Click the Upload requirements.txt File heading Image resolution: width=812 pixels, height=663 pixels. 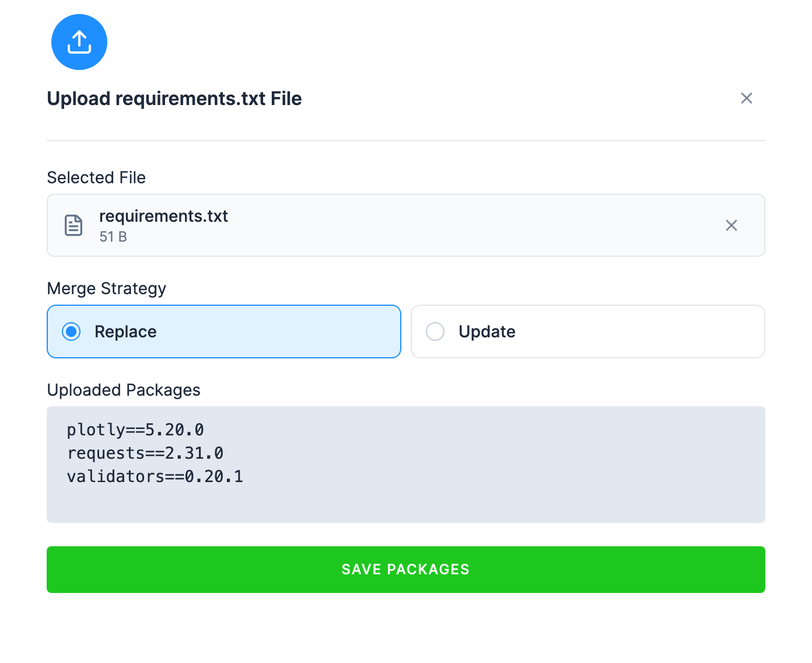coord(174,99)
